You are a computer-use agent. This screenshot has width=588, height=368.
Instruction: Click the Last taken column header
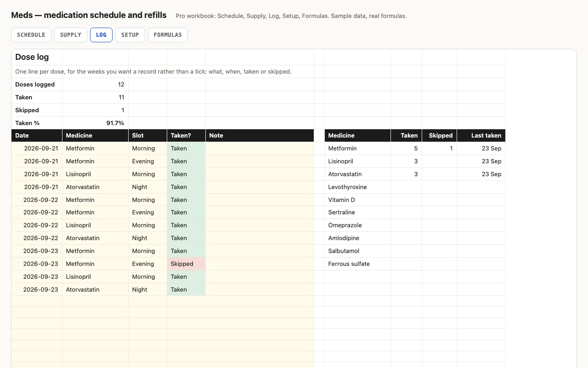point(481,136)
